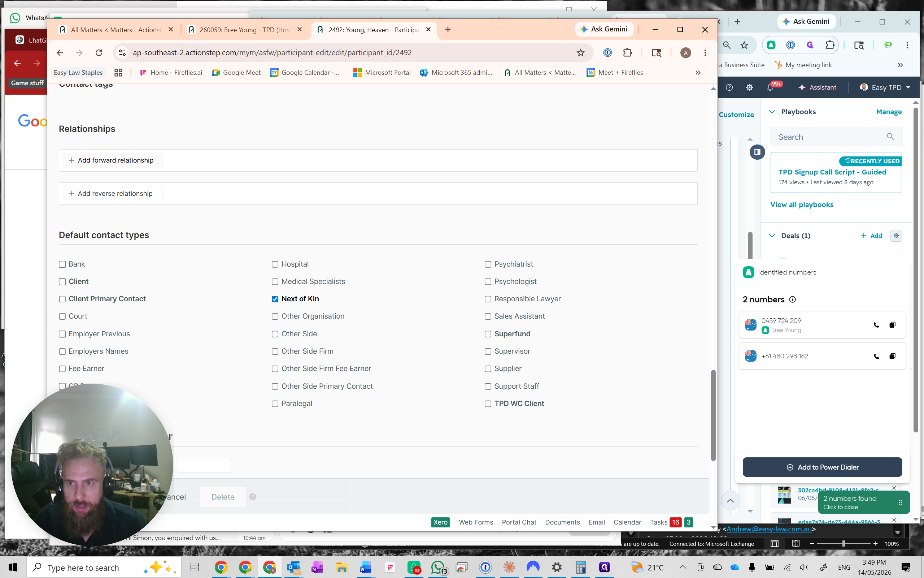Open the Documents menu in bottom bar

(562, 522)
